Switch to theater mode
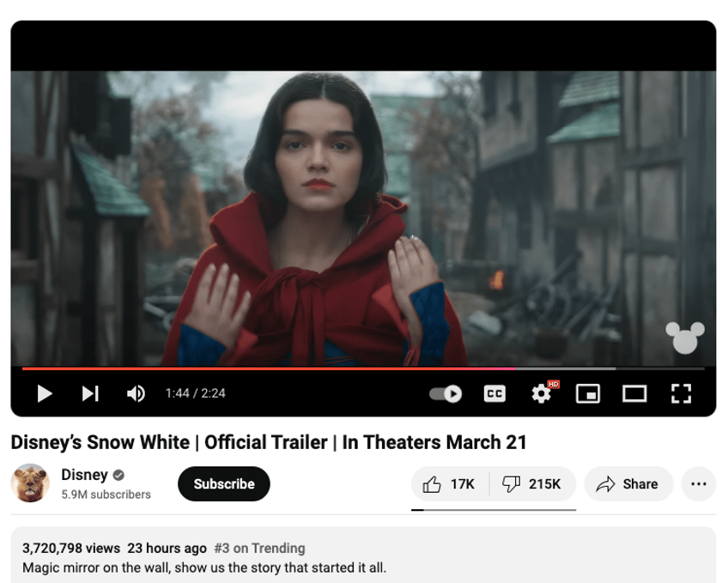Image resolution: width=728 pixels, height=583 pixels. [634, 393]
